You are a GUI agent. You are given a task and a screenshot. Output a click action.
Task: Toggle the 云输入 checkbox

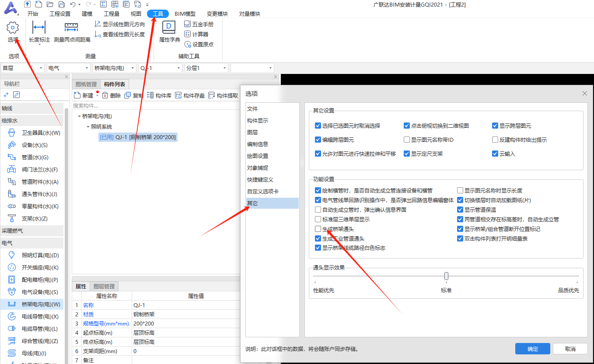(x=495, y=154)
